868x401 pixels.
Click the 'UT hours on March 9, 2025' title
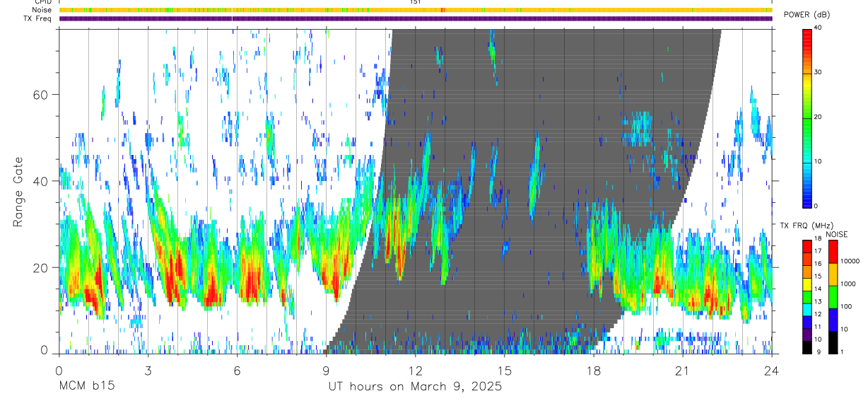coord(415,386)
